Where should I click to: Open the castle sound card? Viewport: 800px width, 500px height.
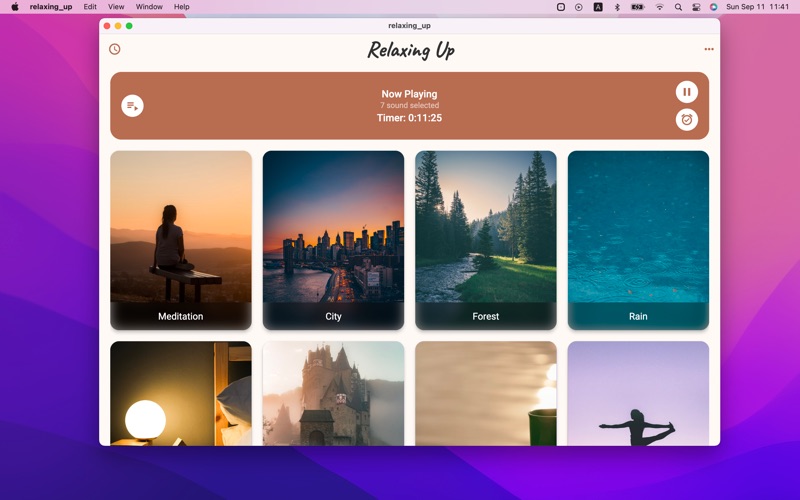(x=333, y=393)
